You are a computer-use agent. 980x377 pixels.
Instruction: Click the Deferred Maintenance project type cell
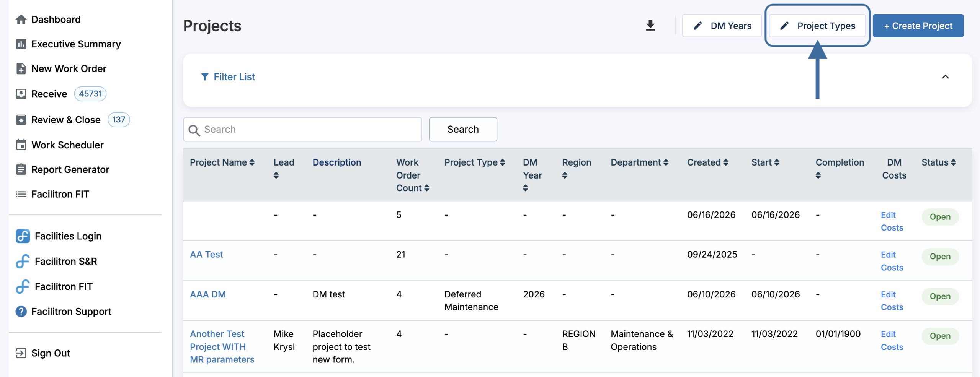[x=471, y=301]
